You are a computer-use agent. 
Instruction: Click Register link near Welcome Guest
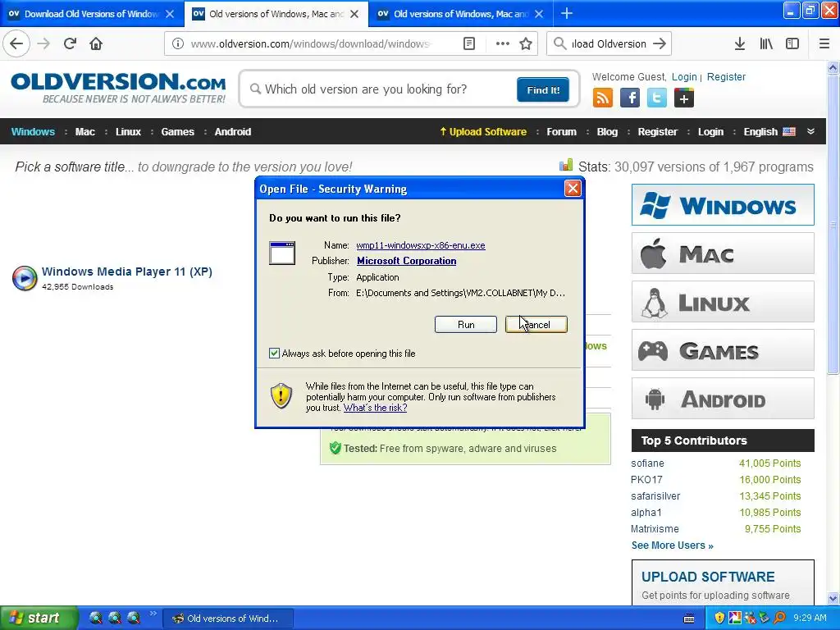[x=726, y=76]
